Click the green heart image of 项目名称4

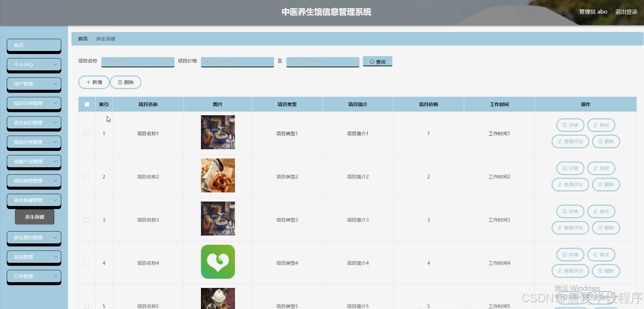point(218,262)
